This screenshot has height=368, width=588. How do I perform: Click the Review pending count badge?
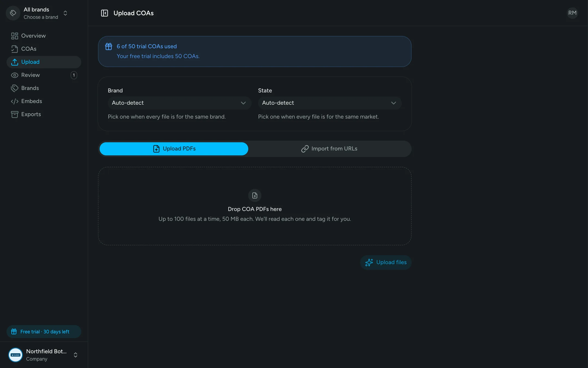tap(74, 75)
